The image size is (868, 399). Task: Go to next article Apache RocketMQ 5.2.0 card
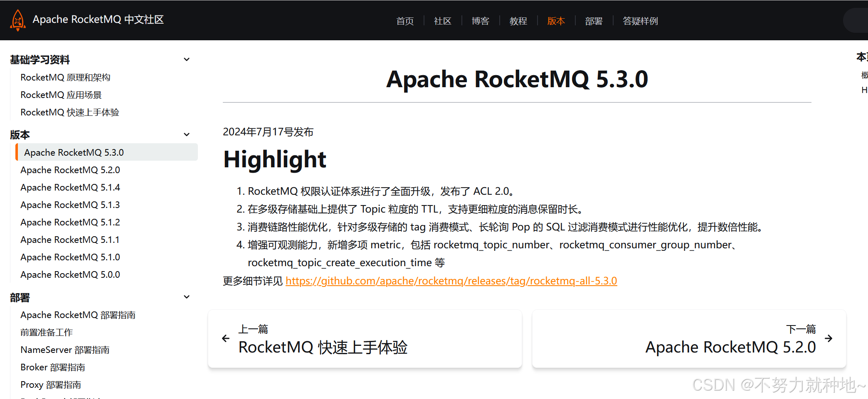click(x=689, y=339)
